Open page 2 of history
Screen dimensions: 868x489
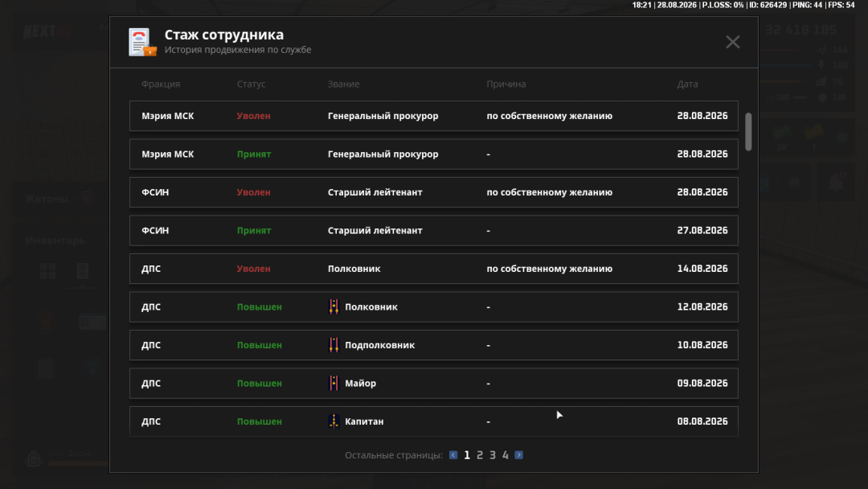coord(479,455)
